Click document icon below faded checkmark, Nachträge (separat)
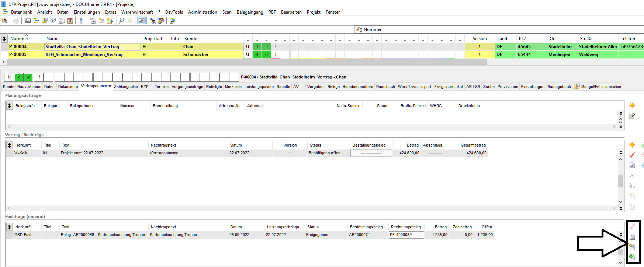The width and height of the screenshot is (644, 267). (x=632, y=237)
